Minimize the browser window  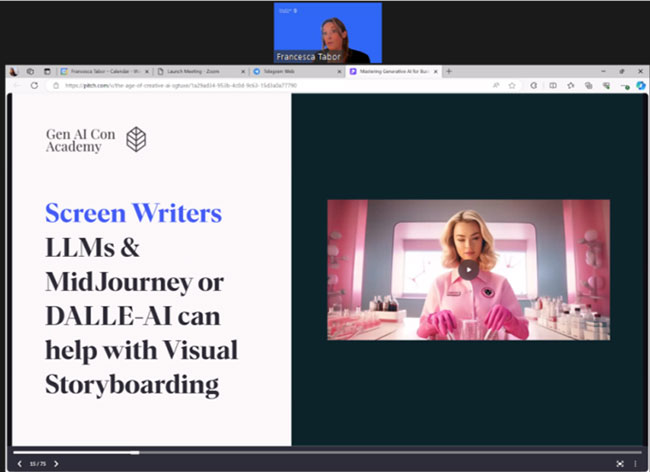[x=603, y=71]
